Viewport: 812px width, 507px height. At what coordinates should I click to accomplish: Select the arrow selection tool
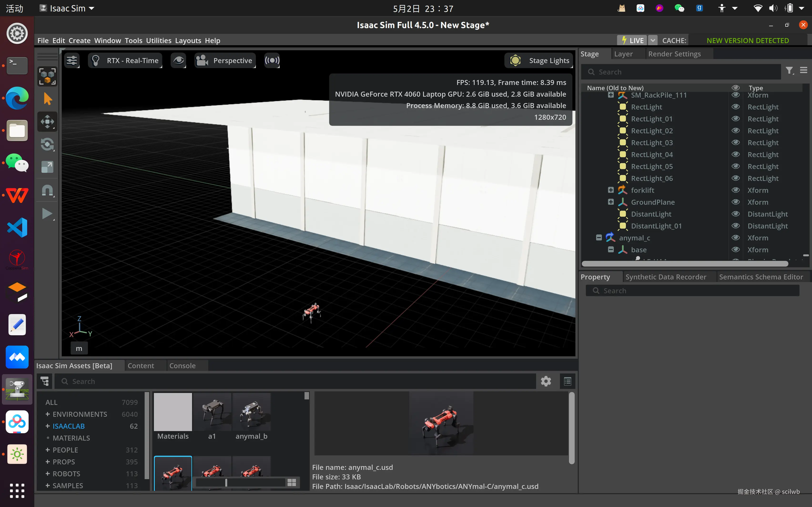coord(47,99)
